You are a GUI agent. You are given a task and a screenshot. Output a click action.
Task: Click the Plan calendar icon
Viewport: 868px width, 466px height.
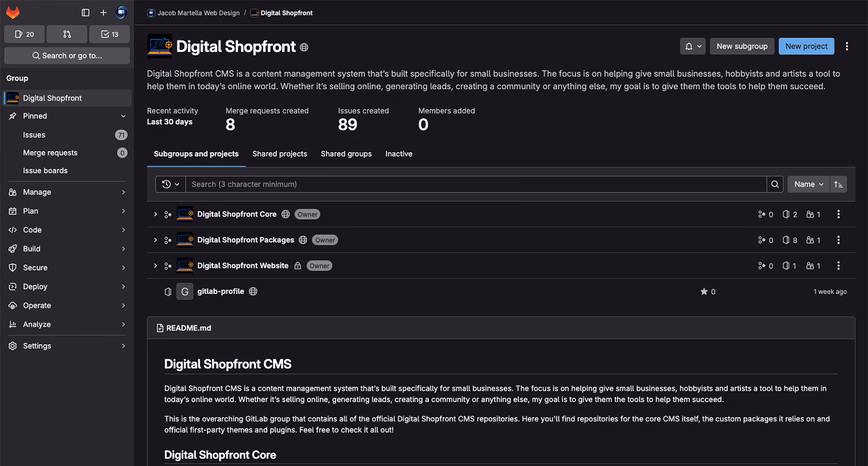(x=13, y=211)
